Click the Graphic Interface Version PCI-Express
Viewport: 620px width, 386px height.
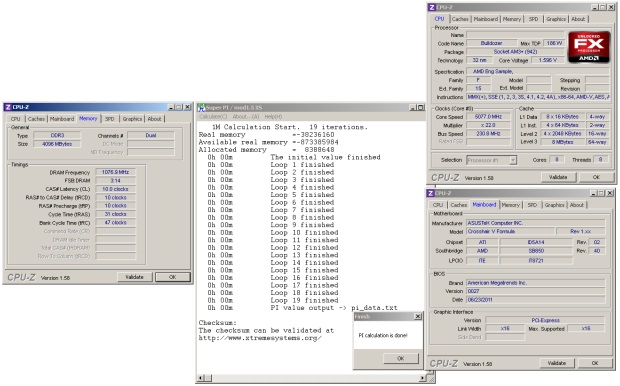click(x=545, y=320)
